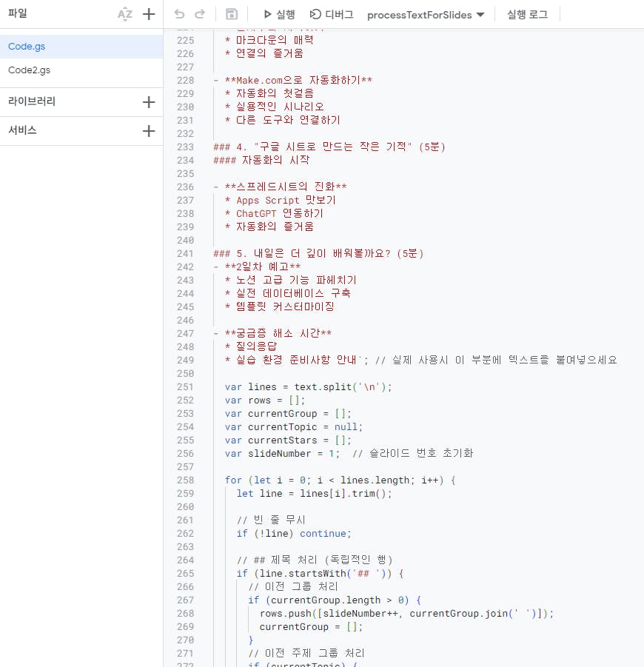Screen dimensions: 644x667
Task: Add a new file with the plus icon
Action: 149,15
